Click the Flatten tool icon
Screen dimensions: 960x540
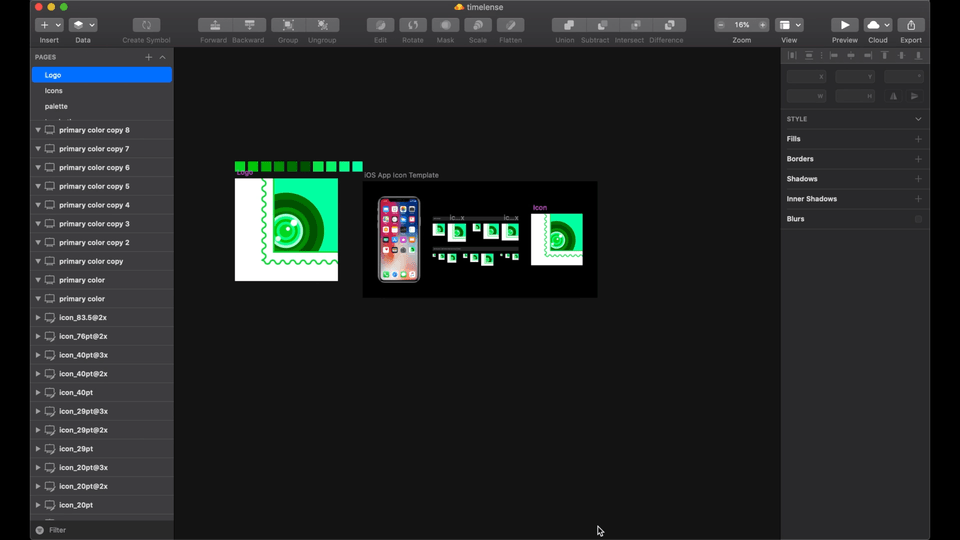click(x=510, y=25)
